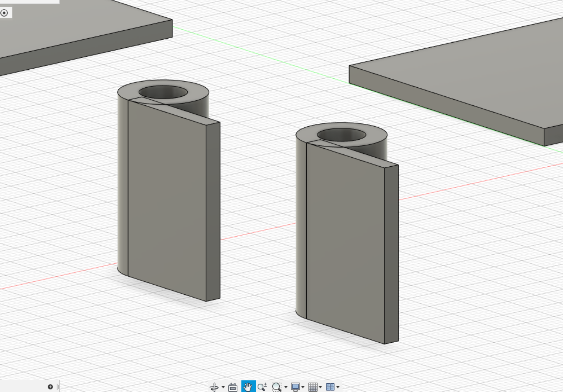Activate the Look At tool
563x392 pixels.
pyautogui.click(x=233, y=387)
